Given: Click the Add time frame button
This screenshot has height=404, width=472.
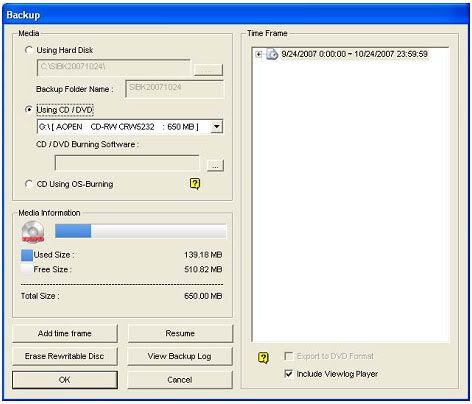Looking at the screenshot, I should [65, 333].
